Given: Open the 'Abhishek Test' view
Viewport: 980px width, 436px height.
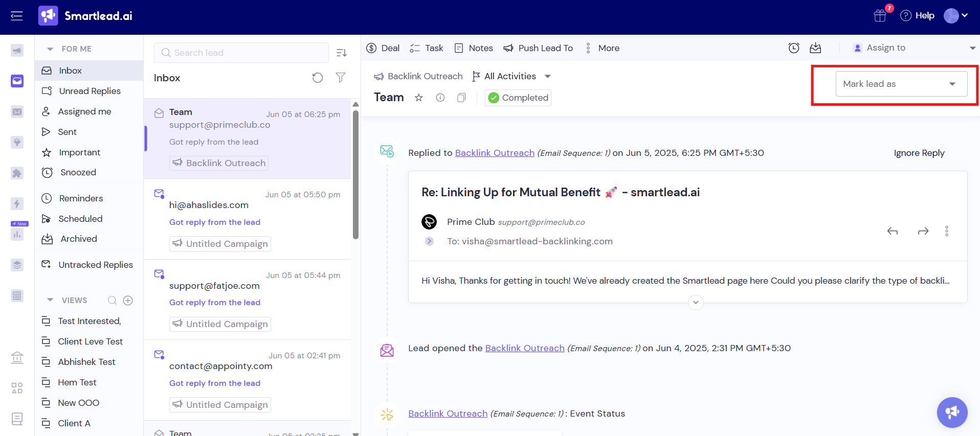Looking at the screenshot, I should tap(89, 362).
